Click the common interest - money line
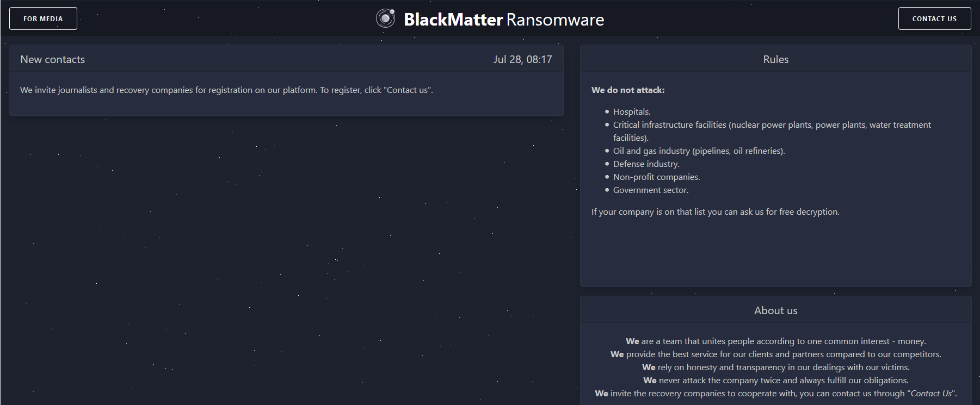The height and width of the screenshot is (405, 980). (775, 341)
